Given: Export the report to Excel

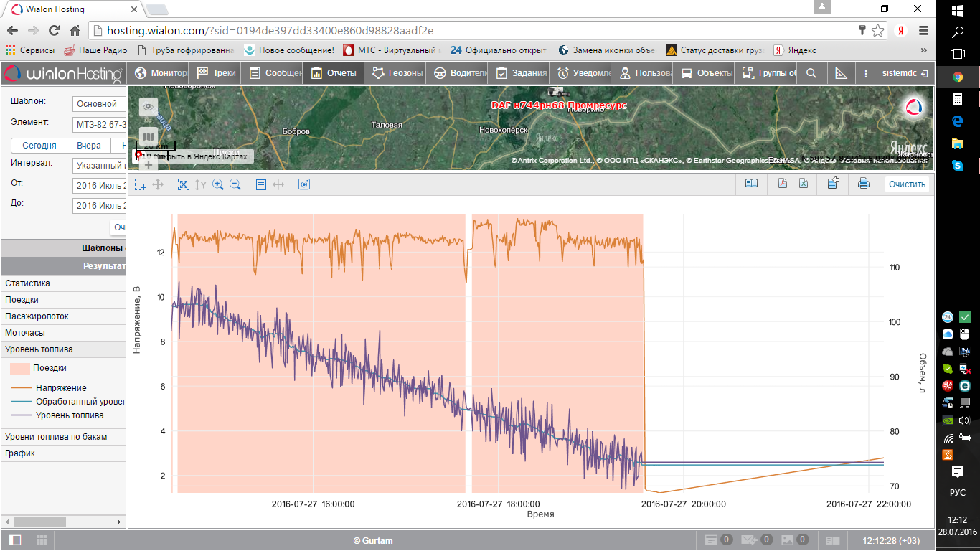Looking at the screenshot, I should (x=804, y=184).
